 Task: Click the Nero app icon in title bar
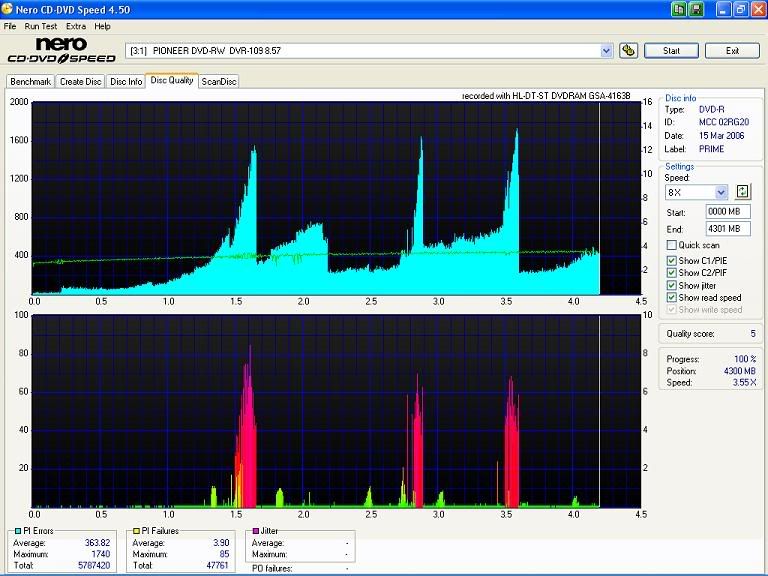click(7, 8)
